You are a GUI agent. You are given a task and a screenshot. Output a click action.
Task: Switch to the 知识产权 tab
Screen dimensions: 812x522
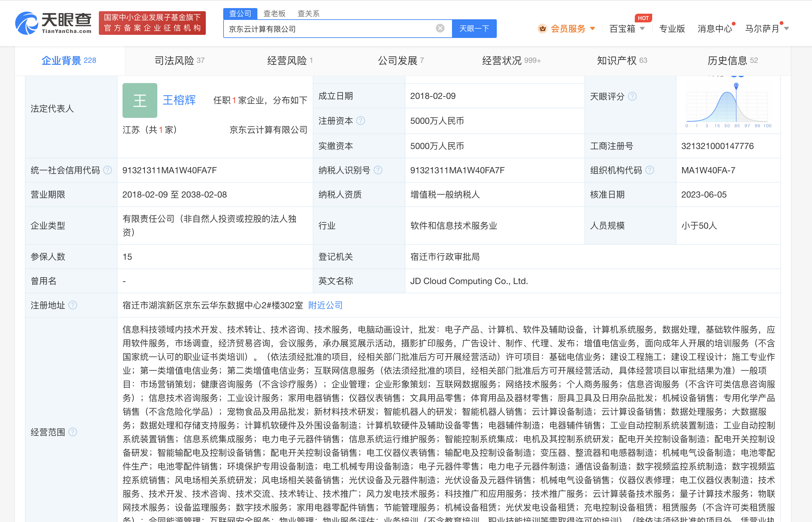(622, 61)
